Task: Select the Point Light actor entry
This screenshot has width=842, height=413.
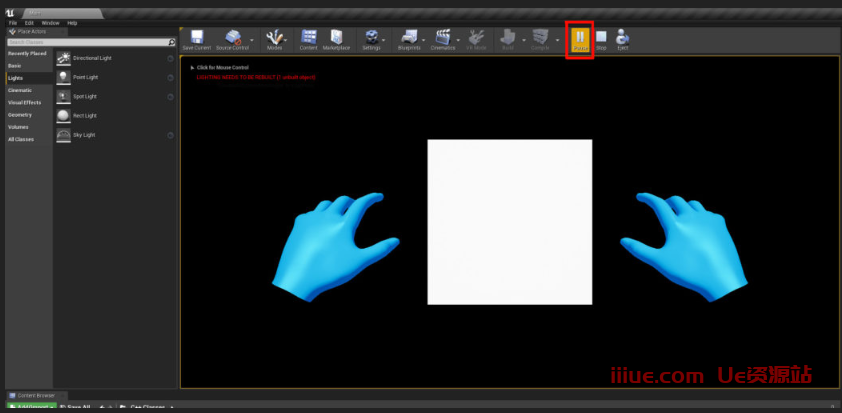Action: 85,77
